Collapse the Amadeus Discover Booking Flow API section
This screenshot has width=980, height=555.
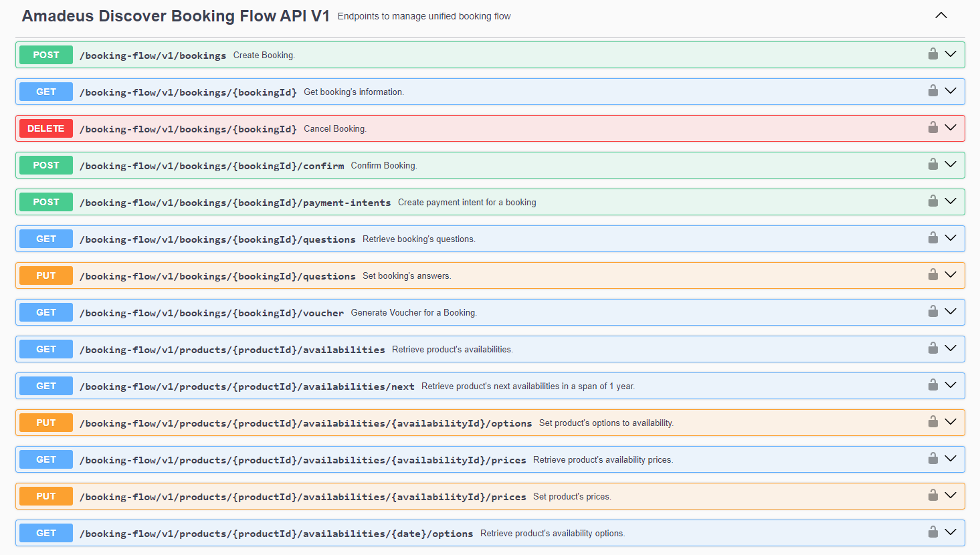tap(941, 15)
